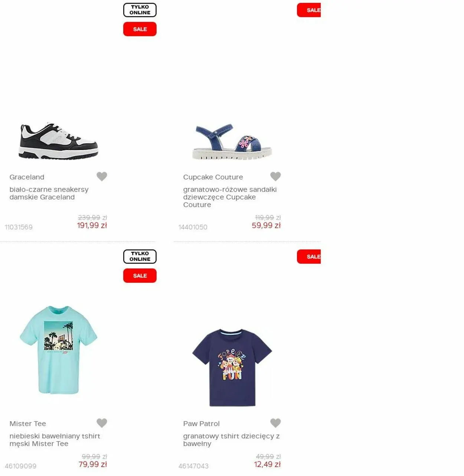
Task: Click the SALE badge above Paw Patrol tshirt
Action: tap(309, 257)
